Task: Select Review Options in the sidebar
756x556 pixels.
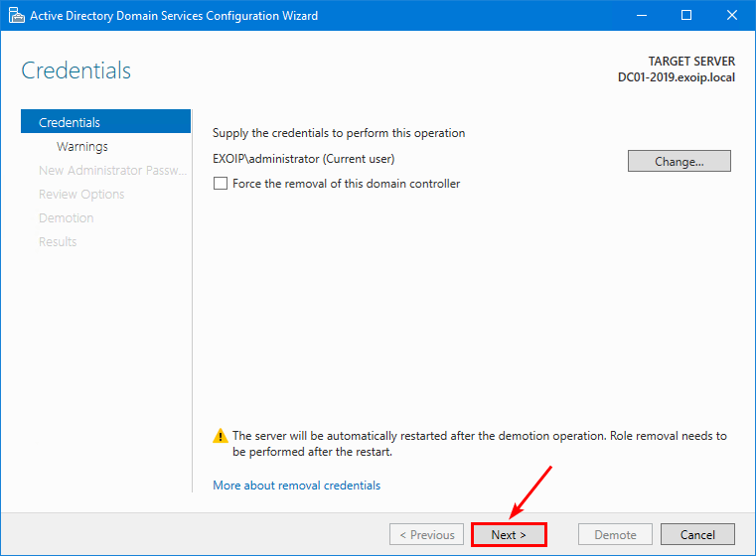Action: 81,194
